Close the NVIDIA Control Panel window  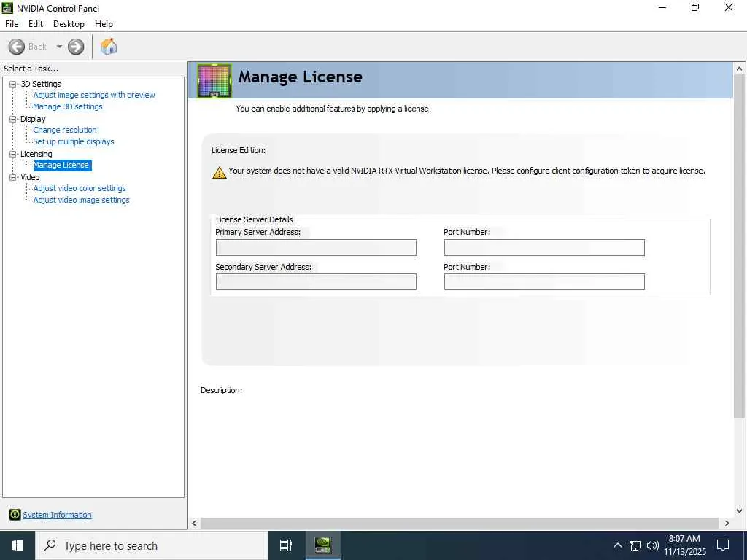(x=729, y=8)
